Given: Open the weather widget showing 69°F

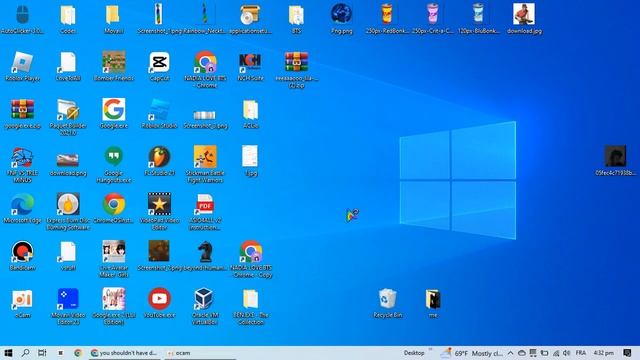Looking at the screenshot, I should [x=471, y=353].
